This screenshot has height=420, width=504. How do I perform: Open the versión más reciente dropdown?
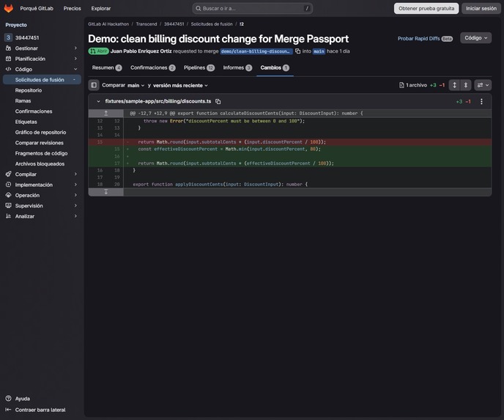pyautogui.click(x=180, y=86)
